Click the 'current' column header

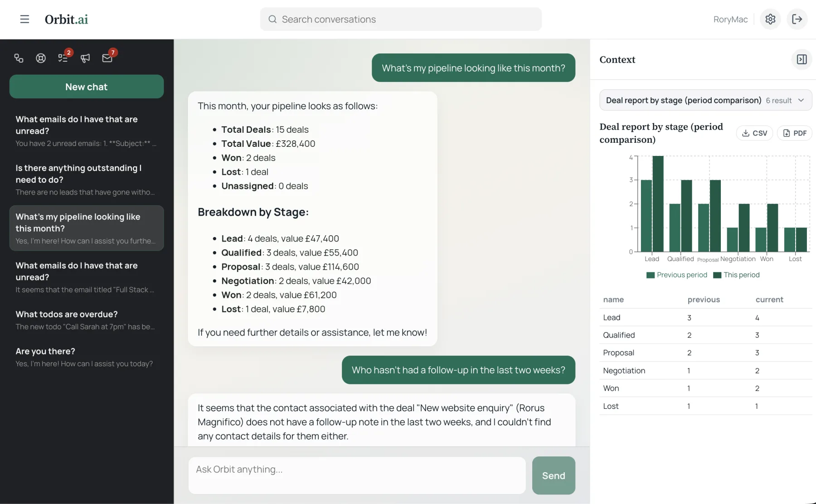(769, 300)
